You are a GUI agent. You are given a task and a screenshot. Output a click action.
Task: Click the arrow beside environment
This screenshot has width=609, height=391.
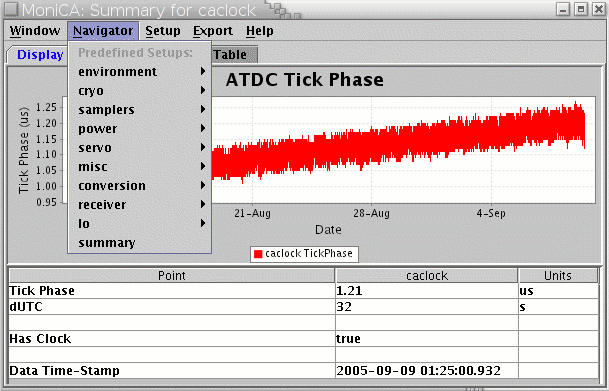[x=203, y=71]
